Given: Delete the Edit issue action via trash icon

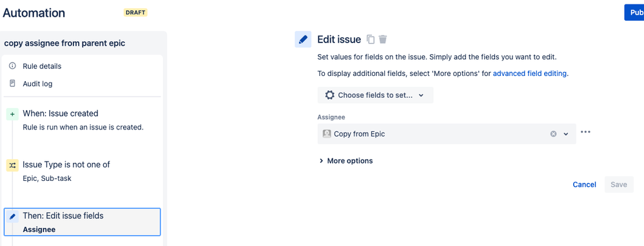Looking at the screenshot, I should [383, 39].
